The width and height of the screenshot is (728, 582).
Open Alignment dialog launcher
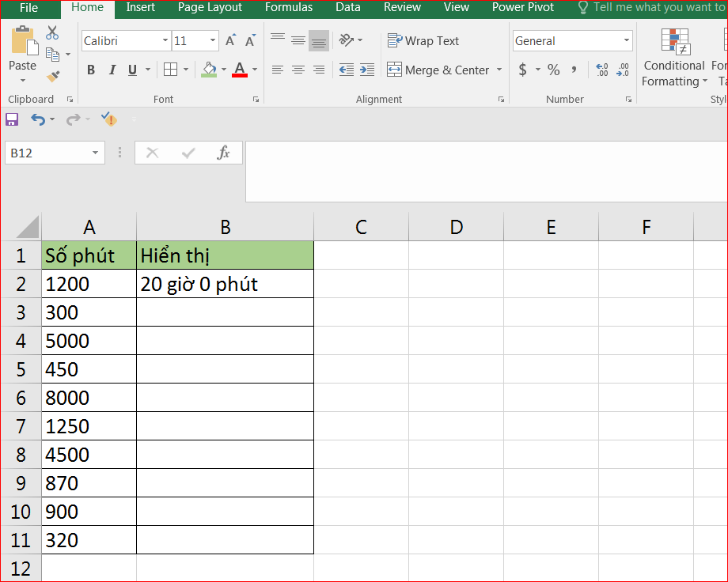(x=501, y=100)
